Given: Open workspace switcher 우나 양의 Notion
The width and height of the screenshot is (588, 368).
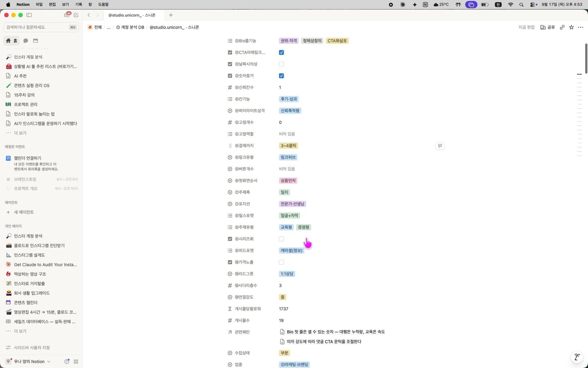Looking at the screenshot, I should (x=28, y=362).
